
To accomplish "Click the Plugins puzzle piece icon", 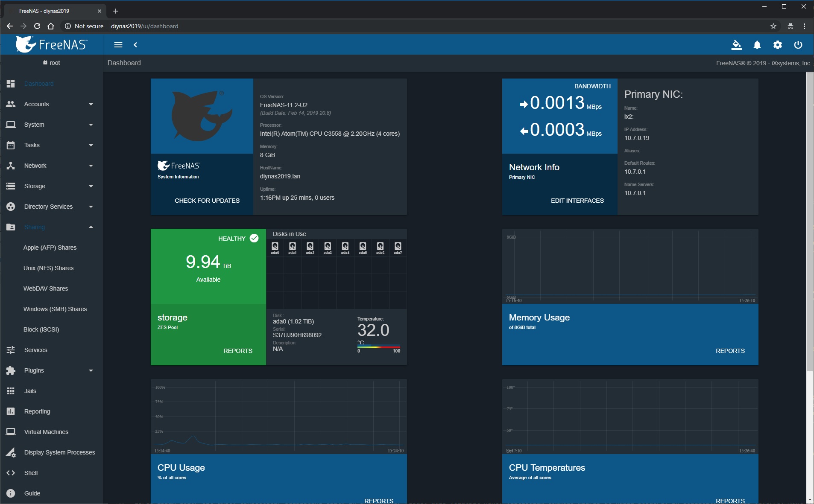I will point(11,370).
